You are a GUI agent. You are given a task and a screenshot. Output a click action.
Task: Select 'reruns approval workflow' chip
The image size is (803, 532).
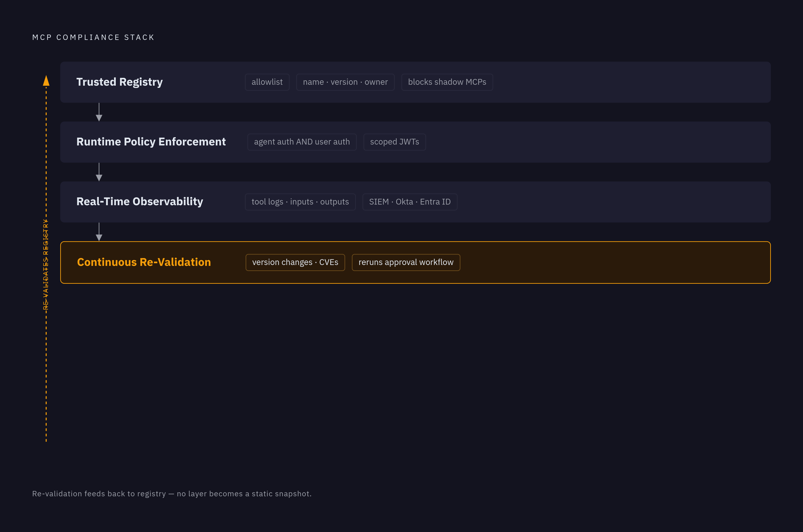coord(406,262)
